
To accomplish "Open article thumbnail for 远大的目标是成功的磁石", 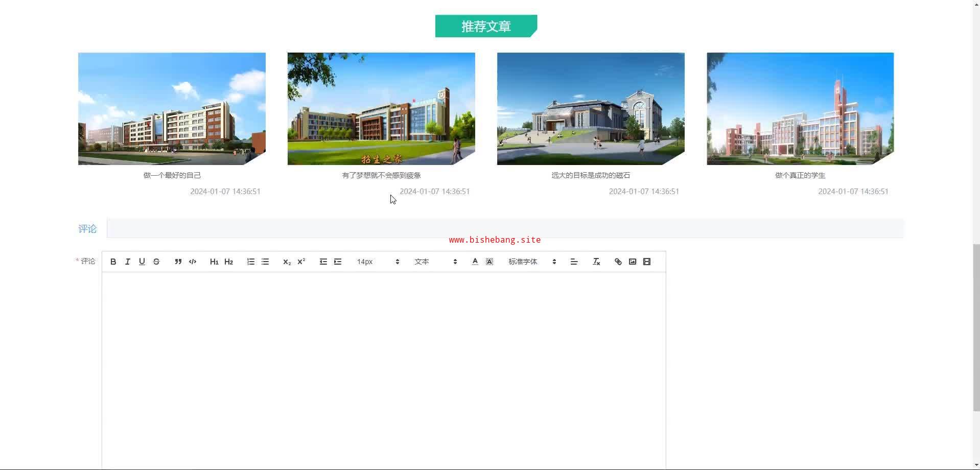I will click(591, 109).
